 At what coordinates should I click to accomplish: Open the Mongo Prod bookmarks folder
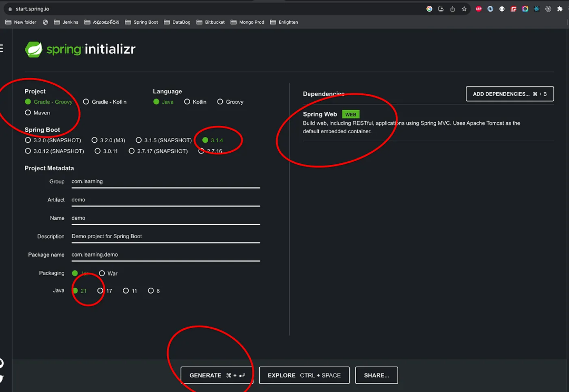pos(248,22)
